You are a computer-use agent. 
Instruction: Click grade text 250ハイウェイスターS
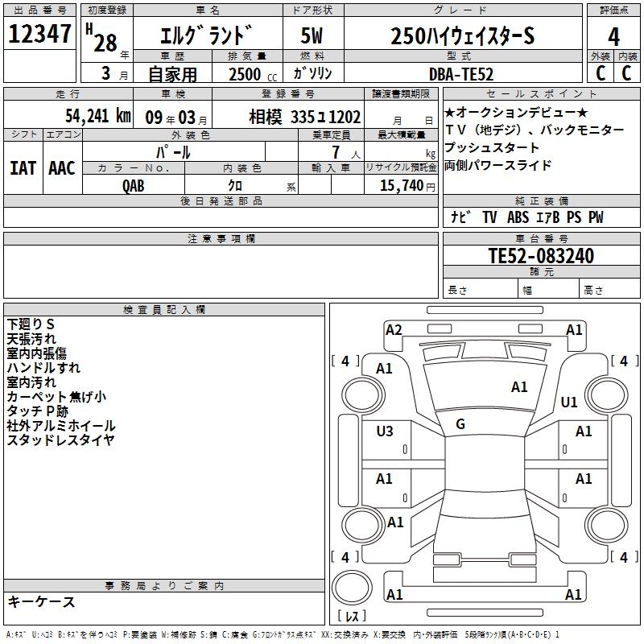click(x=462, y=36)
